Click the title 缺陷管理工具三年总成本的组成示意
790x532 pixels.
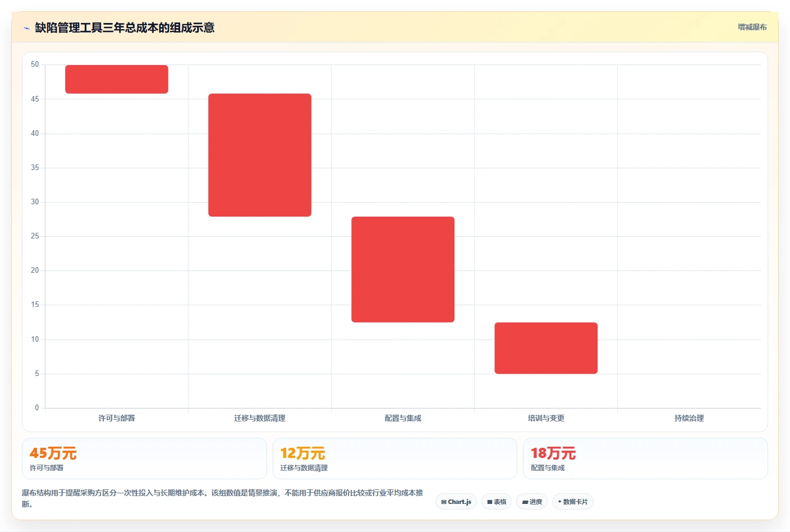[x=125, y=27]
